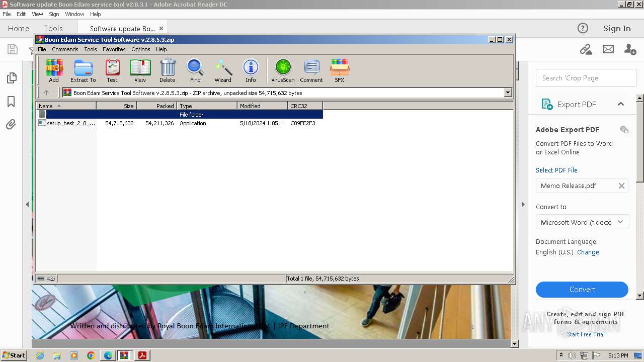
Task: Start VirusScan on the archive
Action: pyautogui.click(x=283, y=70)
